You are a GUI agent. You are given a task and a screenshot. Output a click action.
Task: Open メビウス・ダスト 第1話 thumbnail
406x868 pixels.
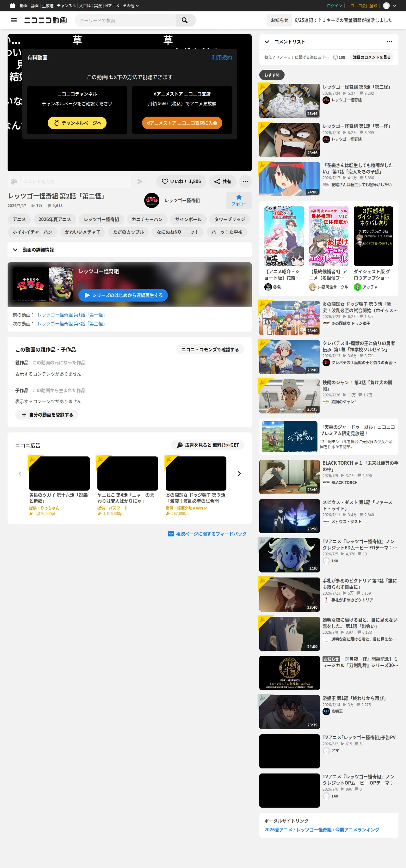289,516
